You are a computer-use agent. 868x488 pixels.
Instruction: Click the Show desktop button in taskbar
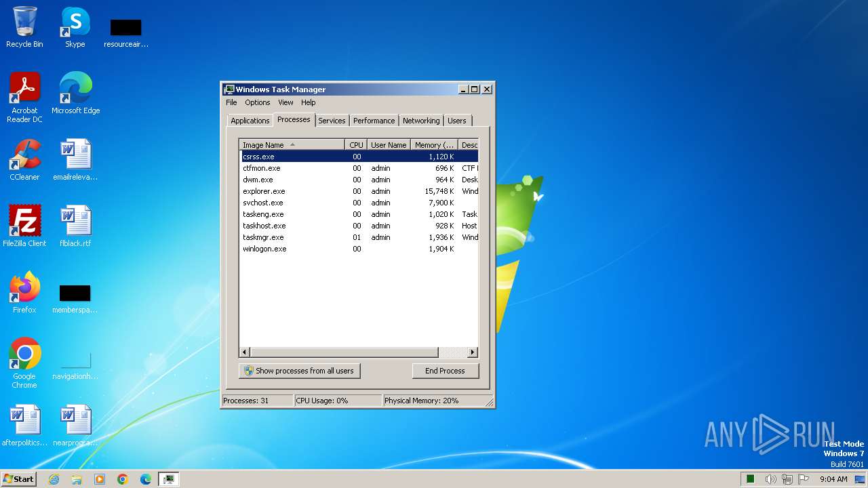point(861,479)
